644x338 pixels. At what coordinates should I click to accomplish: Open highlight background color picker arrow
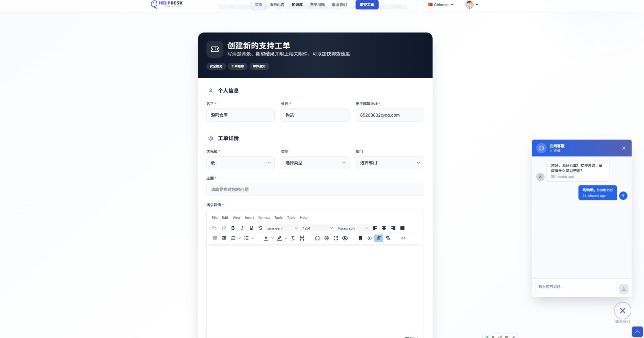[286, 238]
